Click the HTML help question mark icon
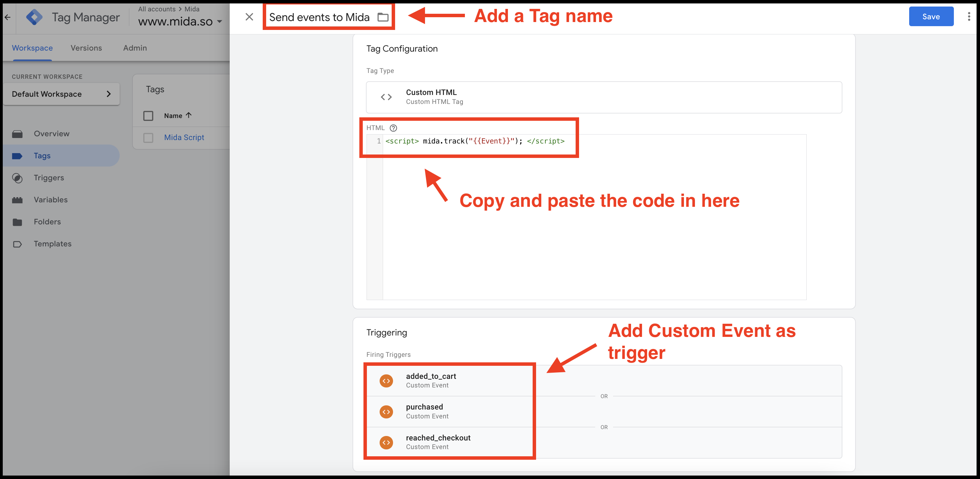This screenshot has width=980, height=479. (393, 128)
